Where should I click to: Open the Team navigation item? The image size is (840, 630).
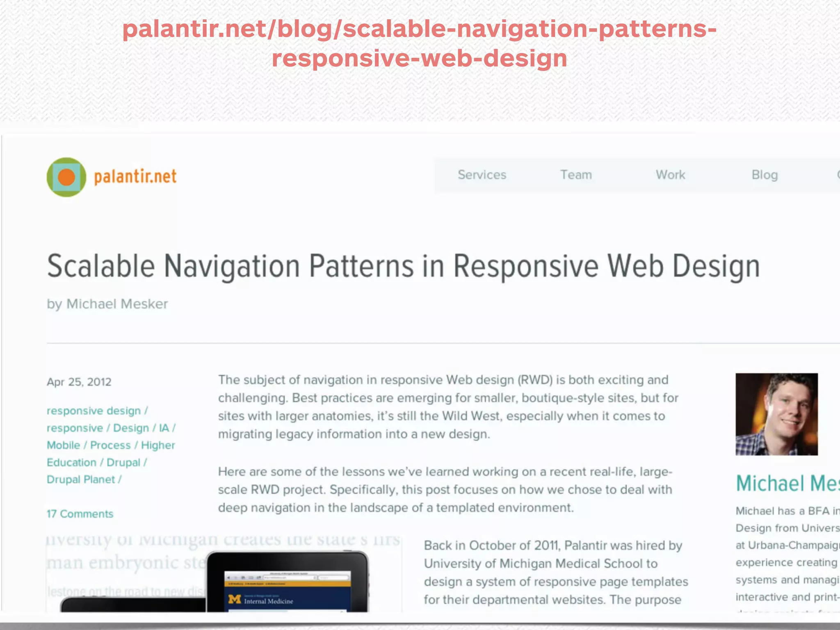coord(576,175)
